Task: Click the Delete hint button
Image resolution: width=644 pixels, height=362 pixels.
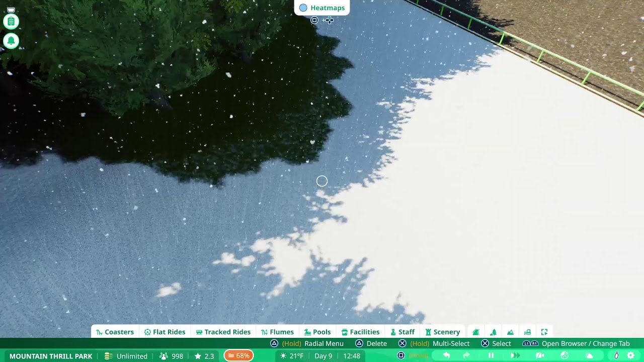Action: click(371, 343)
